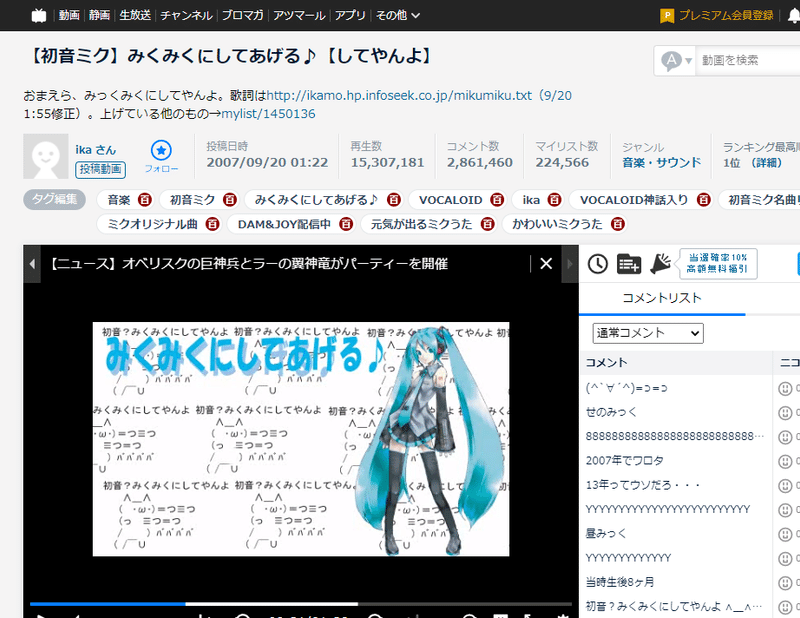Open the ミクオリジナル曲 tag

[153, 225]
